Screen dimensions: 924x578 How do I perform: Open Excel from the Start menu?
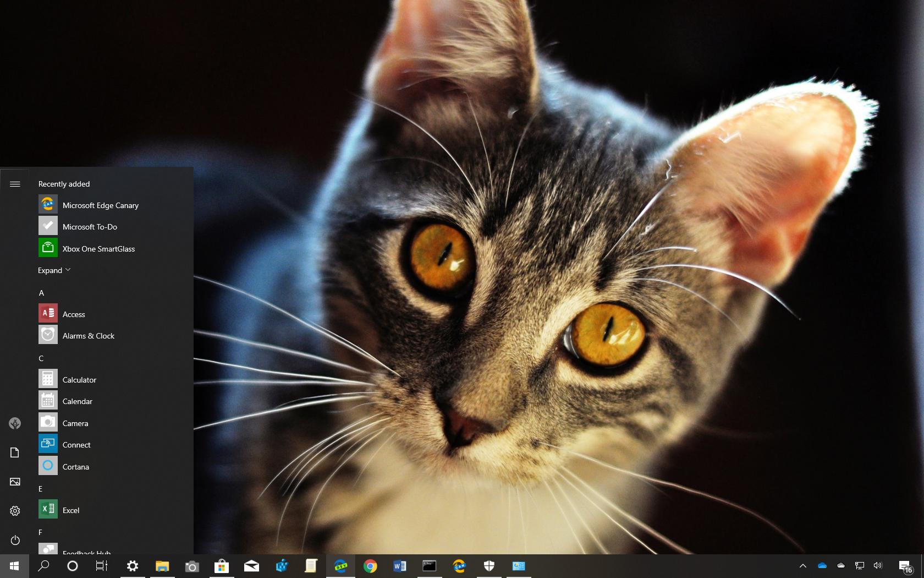(x=70, y=510)
